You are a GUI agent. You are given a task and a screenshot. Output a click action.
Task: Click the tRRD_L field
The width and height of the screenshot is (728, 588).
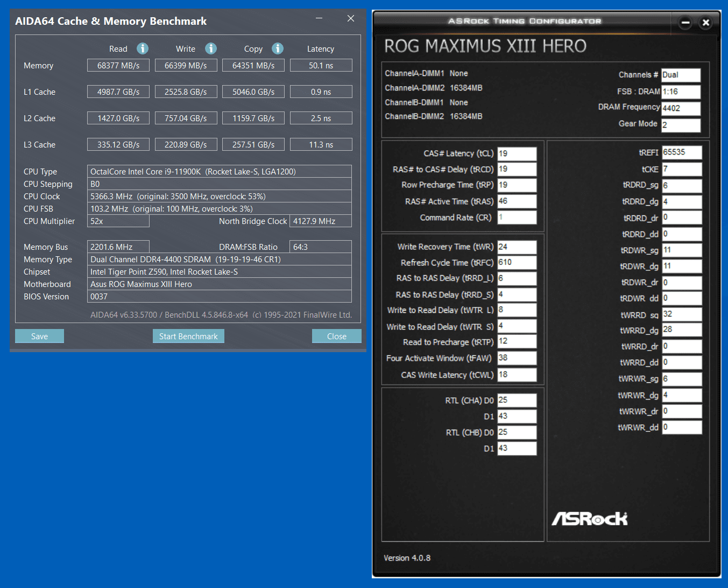pyautogui.click(x=517, y=278)
